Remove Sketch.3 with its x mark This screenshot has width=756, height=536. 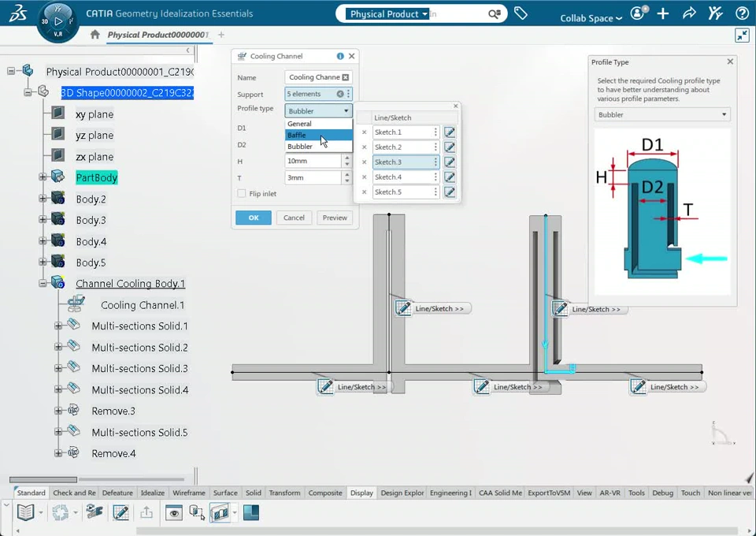(364, 162)
